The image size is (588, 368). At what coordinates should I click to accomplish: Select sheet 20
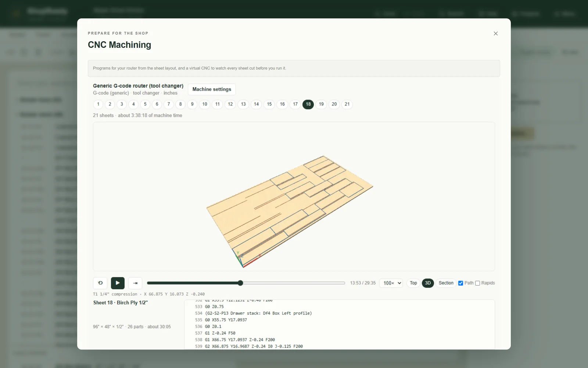[334, 104]
